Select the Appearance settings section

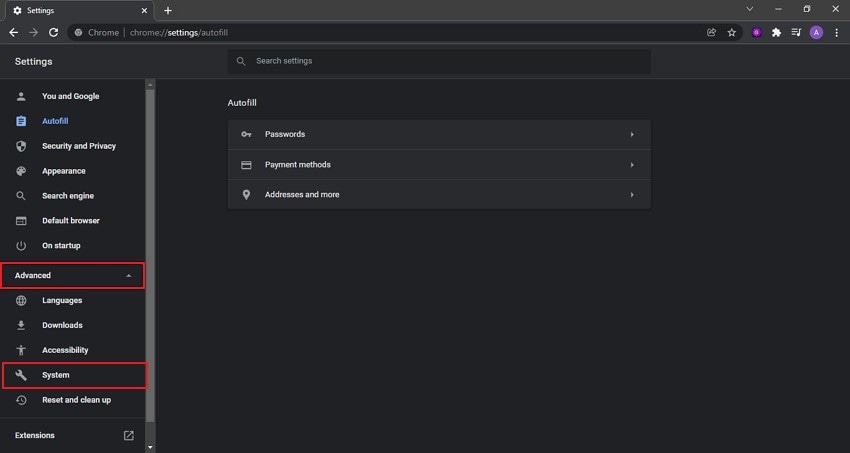(x=63, y=171)
